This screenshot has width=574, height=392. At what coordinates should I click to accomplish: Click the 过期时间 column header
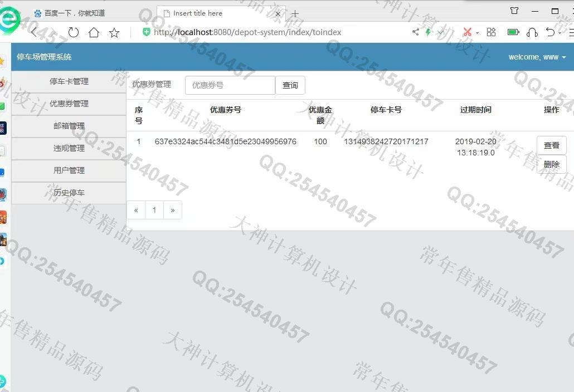pos(475,110)
